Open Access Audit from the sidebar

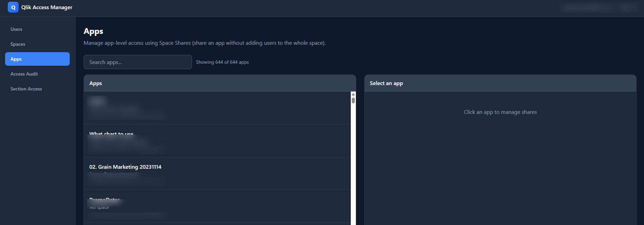[24, 74]
